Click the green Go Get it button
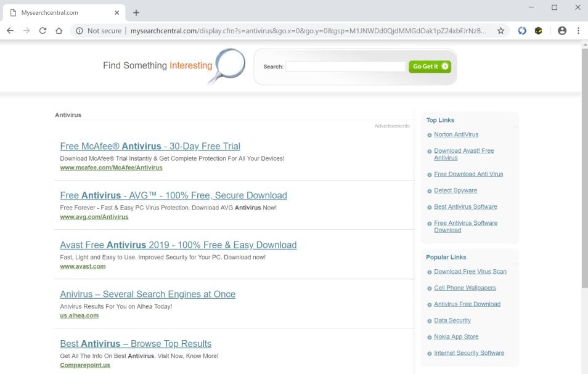Viewport: 588px width, 374px height. point(430,67)
